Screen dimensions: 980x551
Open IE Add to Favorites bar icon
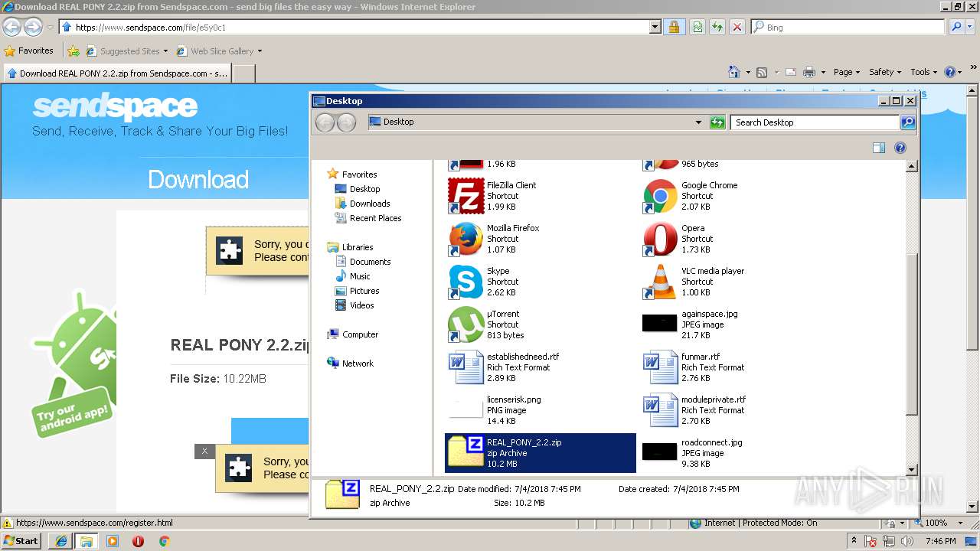click(x=73, y=51)
